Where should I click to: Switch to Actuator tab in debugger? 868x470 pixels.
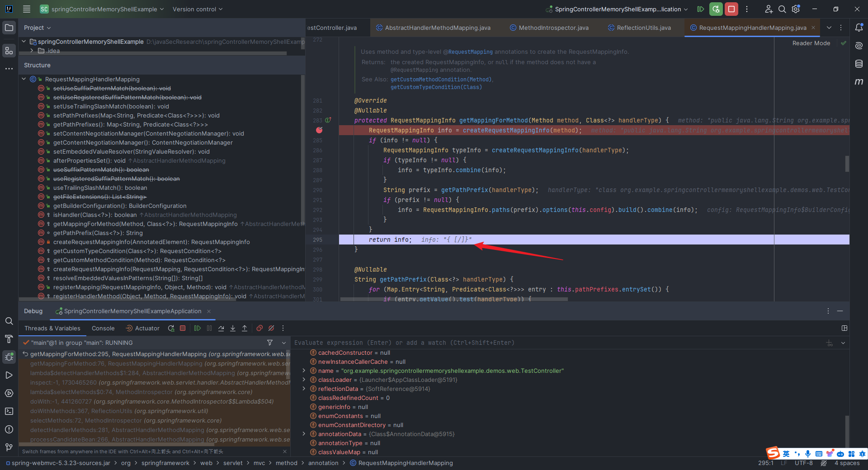pyautogui.click(x=142, y=329)
